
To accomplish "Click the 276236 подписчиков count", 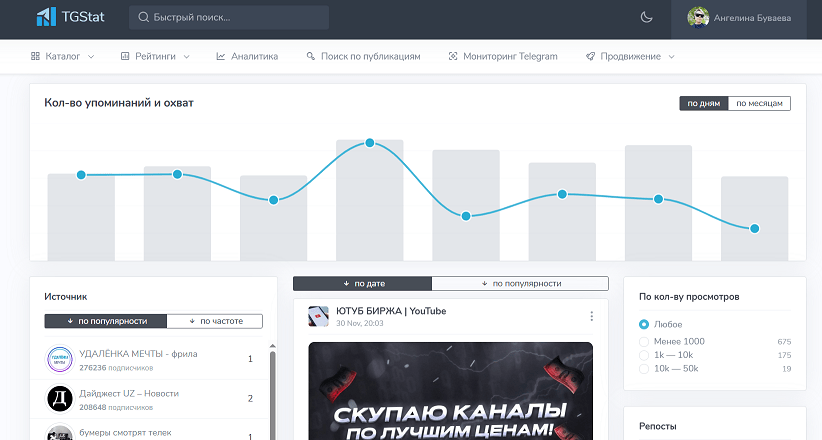I will 116,368.
